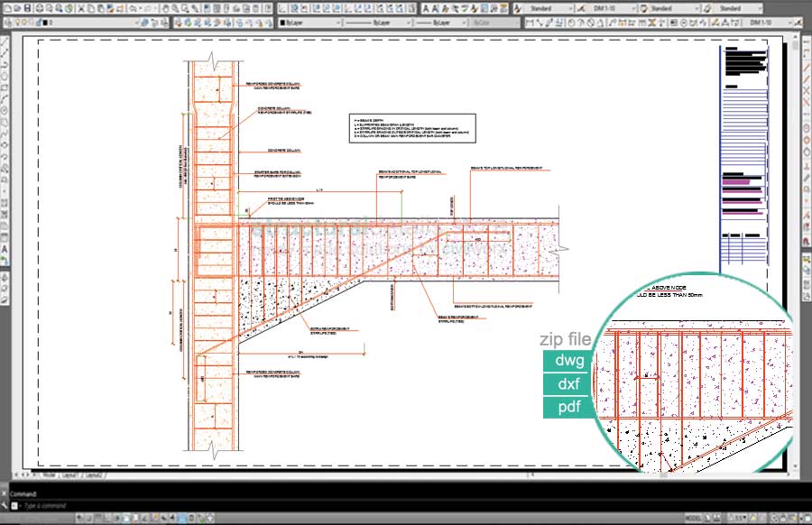
Task: Click the black ByLayer color swatch
Action: pos(283,22)
